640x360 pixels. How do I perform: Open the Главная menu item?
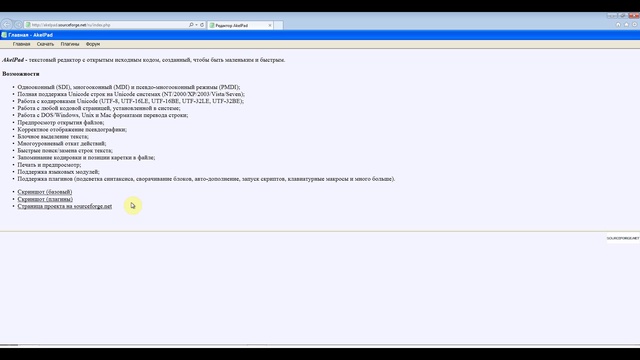tap(21, 44)
